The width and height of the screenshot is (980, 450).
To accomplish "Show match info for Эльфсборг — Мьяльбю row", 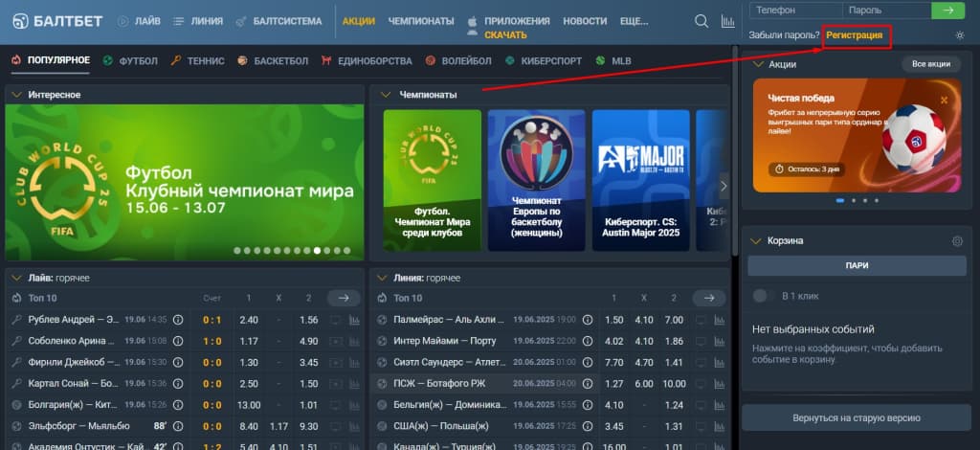I will click(177, 426).
